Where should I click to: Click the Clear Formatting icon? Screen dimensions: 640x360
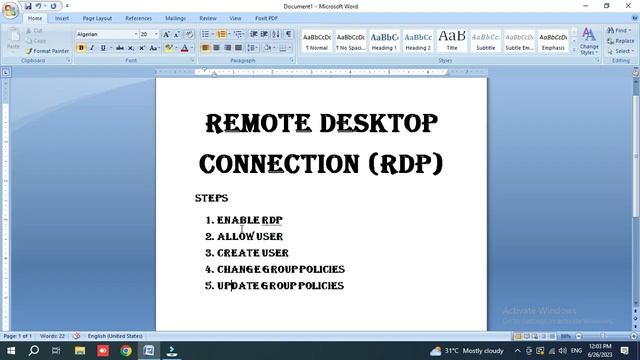(189, 34)
